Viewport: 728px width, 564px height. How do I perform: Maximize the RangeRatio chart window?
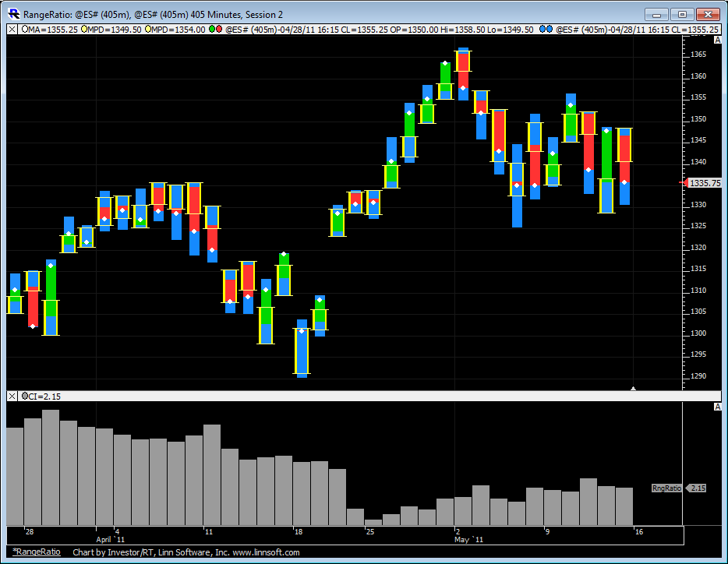pyautogui.click(x=682, y=15)
